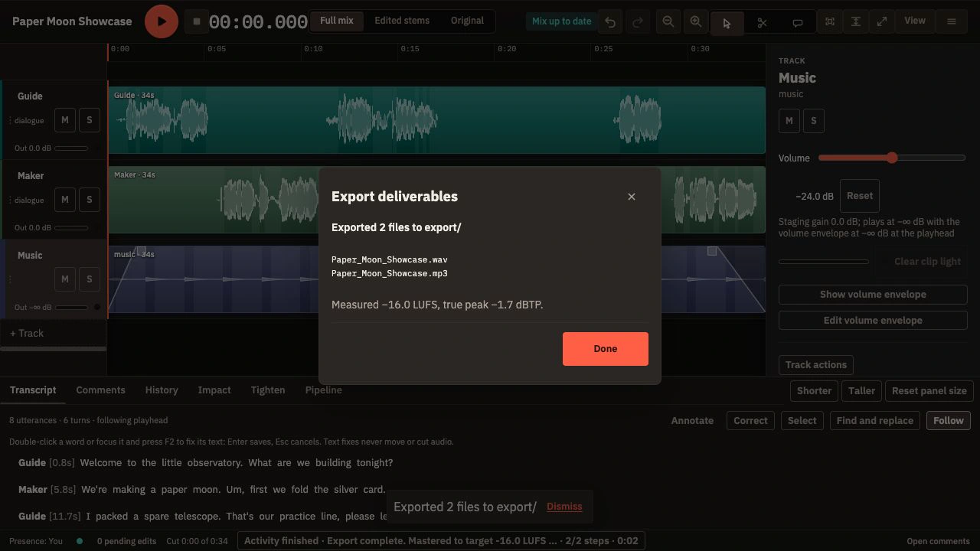Fit the timeline to the window

point(829,22)
